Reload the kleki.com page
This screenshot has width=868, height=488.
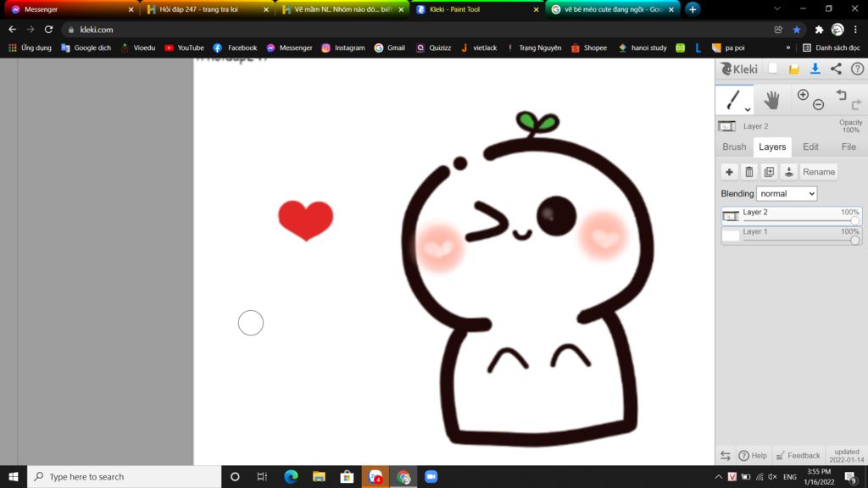pyautogui.click(x=48, y=30)
